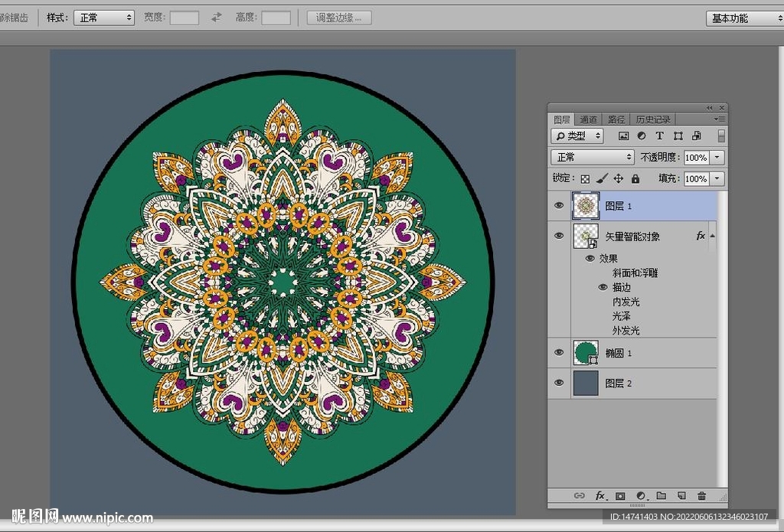This screenshot has width=784, height=532.
Task: Create a new layer
Action: pos(680,495)
